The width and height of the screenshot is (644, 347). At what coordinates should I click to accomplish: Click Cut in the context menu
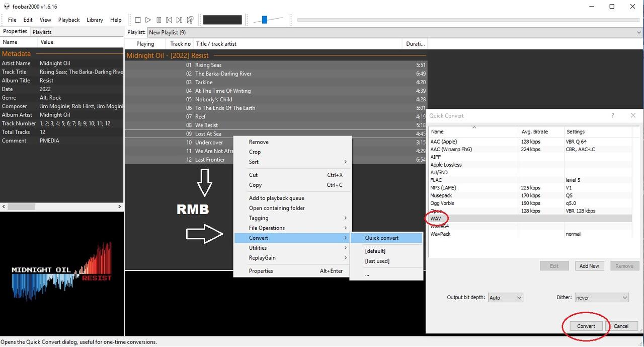(x=292, y=175)
